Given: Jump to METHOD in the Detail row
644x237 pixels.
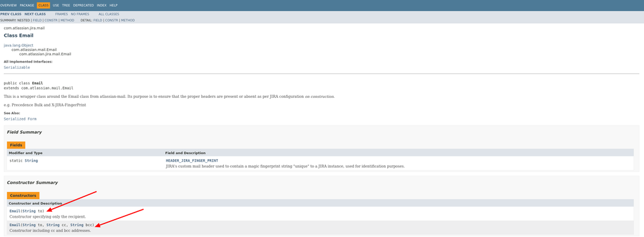Looking at the screenshot, I should click(128, 20).
